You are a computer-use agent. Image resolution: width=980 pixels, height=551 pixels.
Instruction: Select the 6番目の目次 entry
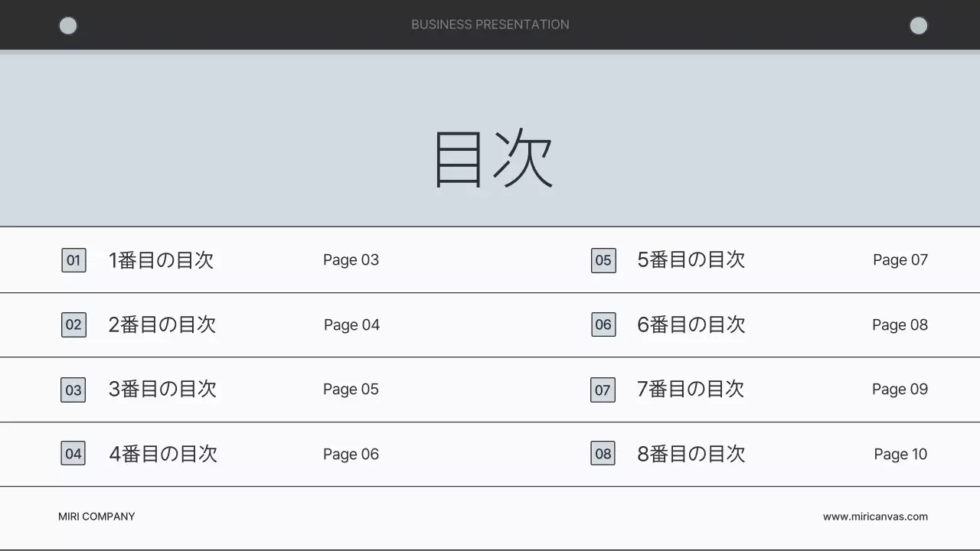pos(691,324)
